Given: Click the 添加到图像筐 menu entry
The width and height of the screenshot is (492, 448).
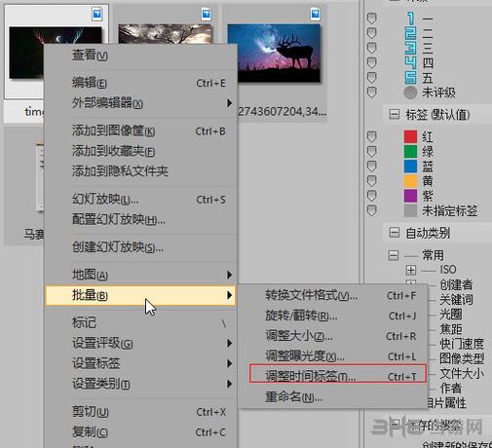Looking at the screenshot, I should click(x=141, y=131).
